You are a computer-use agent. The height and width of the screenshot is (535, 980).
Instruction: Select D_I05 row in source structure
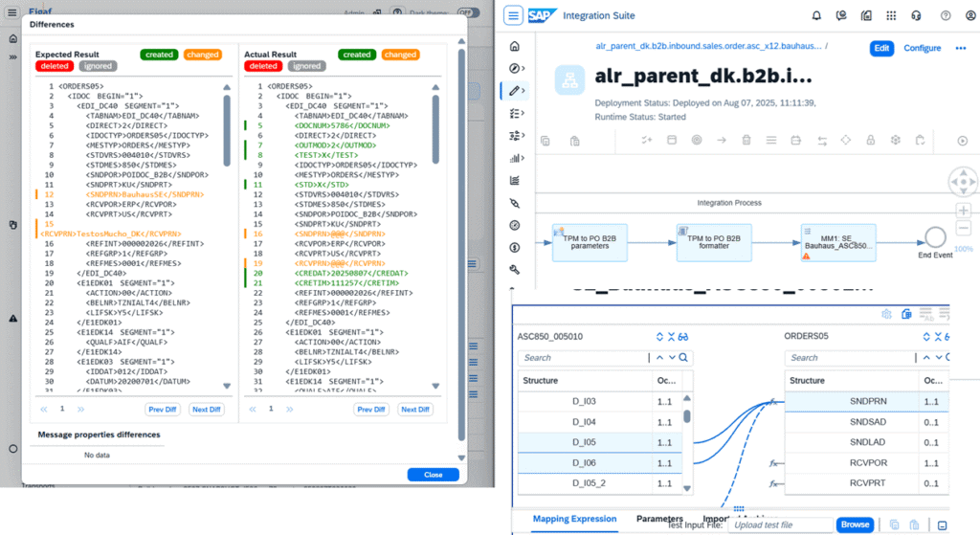[x=600, y=442]
